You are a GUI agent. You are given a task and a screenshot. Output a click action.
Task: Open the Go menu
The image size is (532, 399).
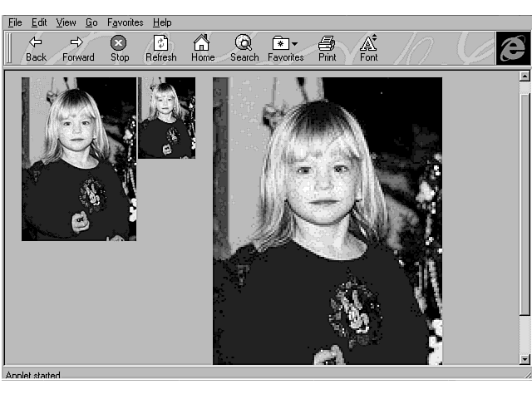point(91,22)
